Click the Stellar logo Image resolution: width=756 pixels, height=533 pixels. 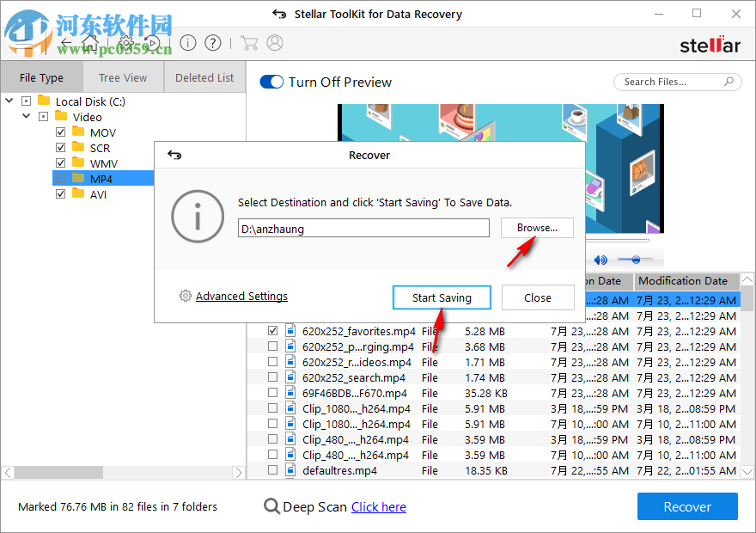click(x=710, y=45)
